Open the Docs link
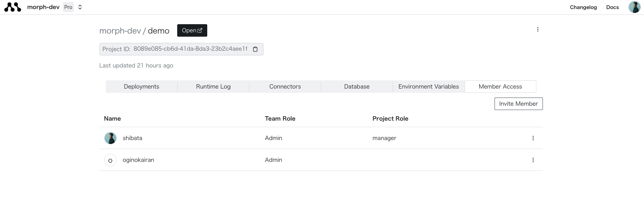The image size is (644, 213). point(612,7)
